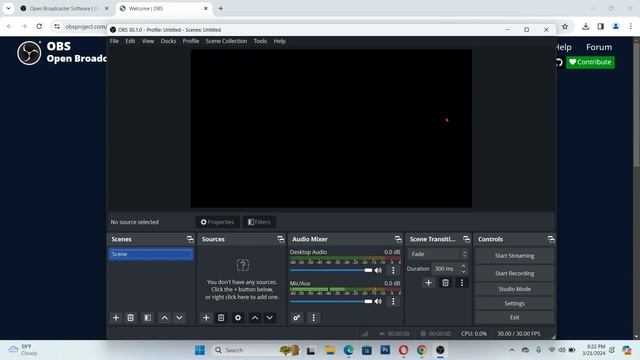Pop out the Controls dock

pyautogui.click(x=551, y=239)
